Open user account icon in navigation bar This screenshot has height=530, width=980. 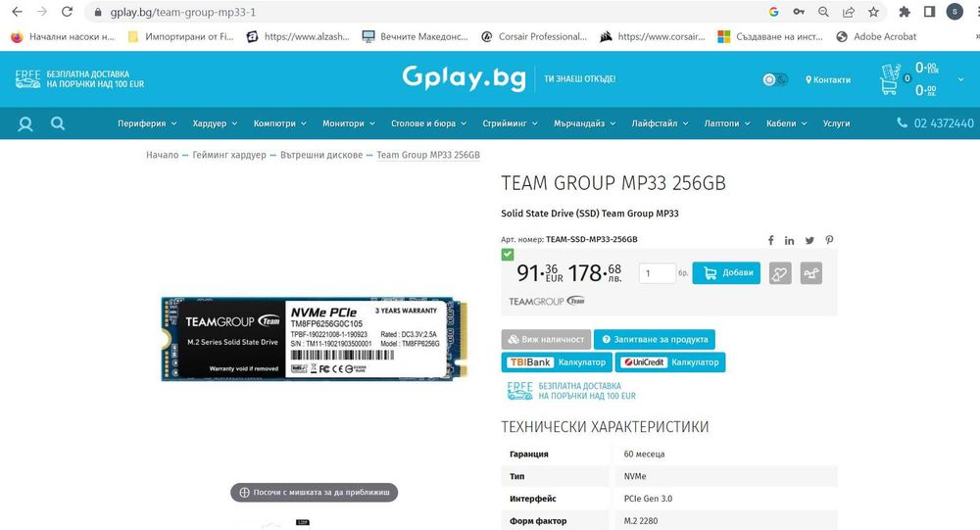25,123
